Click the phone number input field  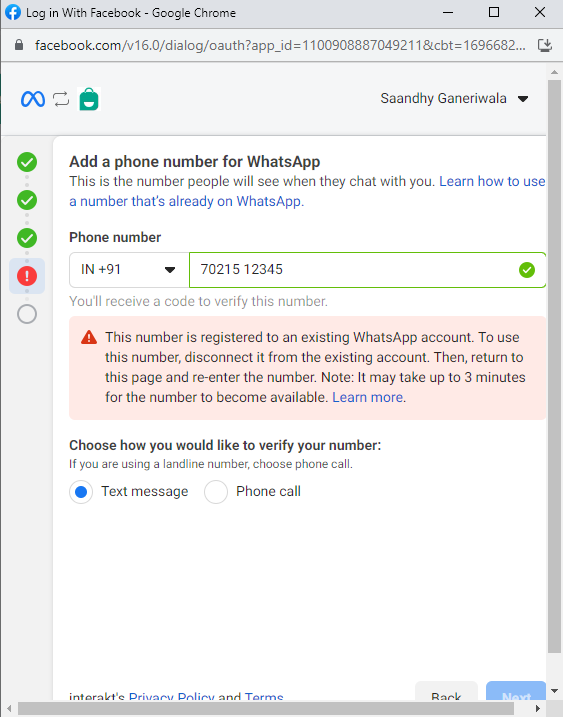coord(367,270)
